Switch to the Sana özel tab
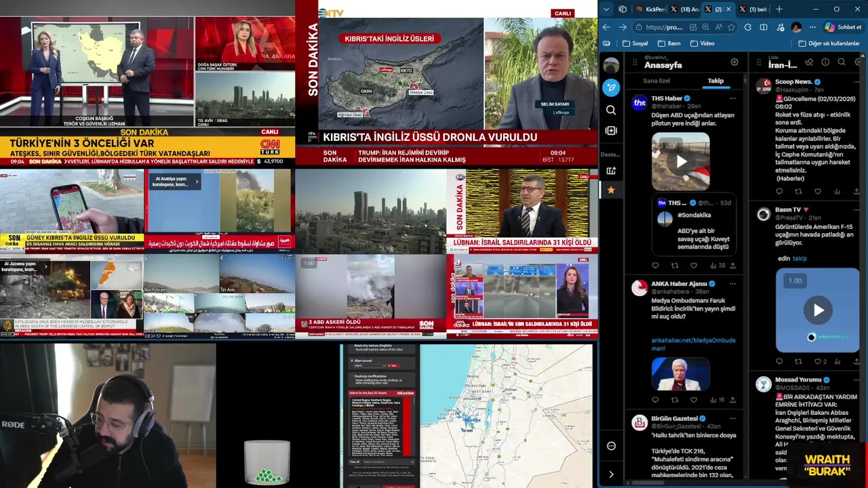 (x=656, y=81)
